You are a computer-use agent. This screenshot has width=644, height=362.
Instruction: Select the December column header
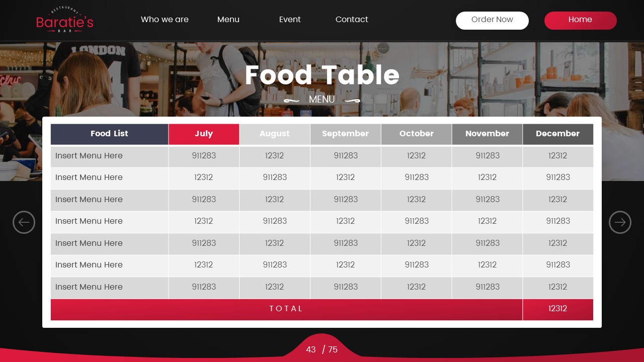pos(557,134)
